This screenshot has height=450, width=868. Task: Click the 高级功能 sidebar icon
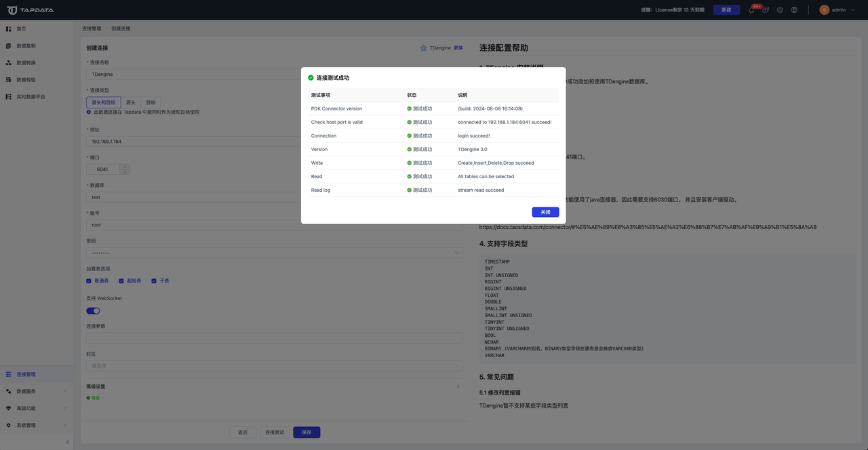tap(9, 408)
